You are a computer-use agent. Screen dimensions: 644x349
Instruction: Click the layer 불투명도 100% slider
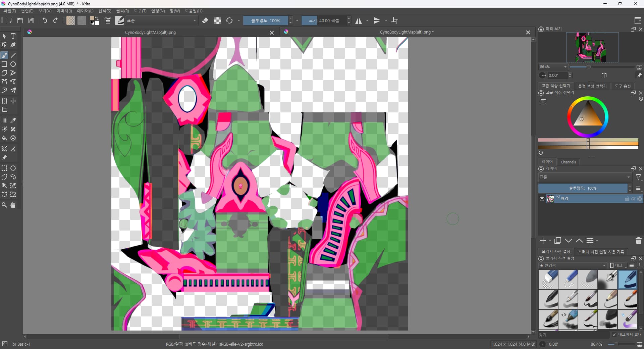583,188
